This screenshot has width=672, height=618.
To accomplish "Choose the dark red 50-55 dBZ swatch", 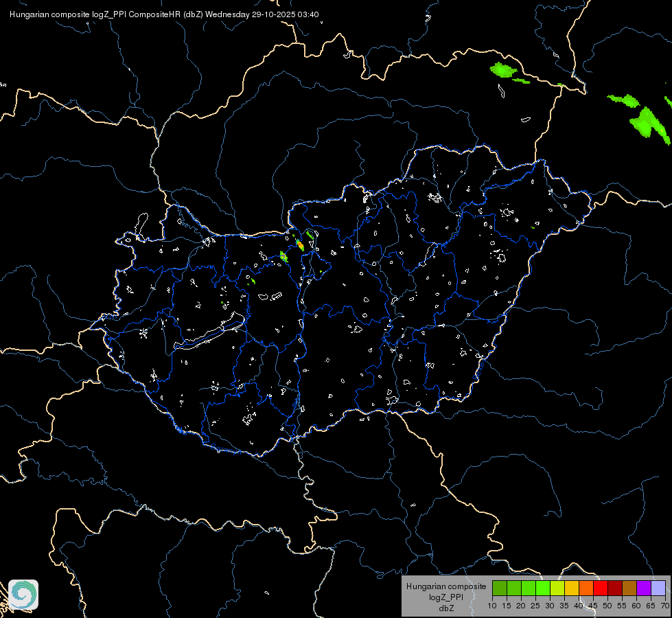I will coord(615,588).
